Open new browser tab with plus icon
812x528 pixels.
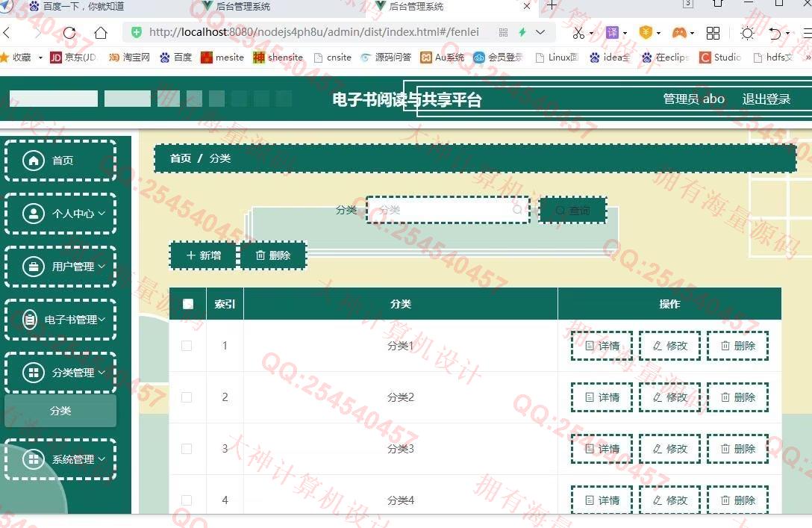pos(552,6)
